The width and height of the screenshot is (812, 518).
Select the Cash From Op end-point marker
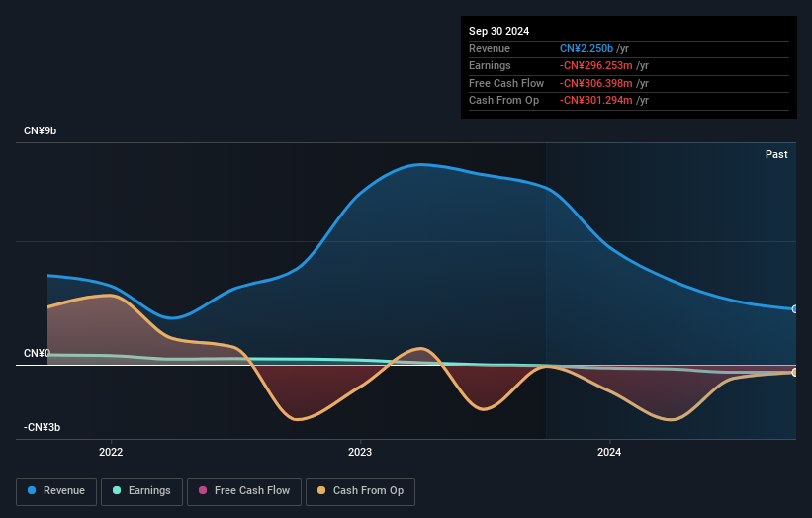[795, 372]
